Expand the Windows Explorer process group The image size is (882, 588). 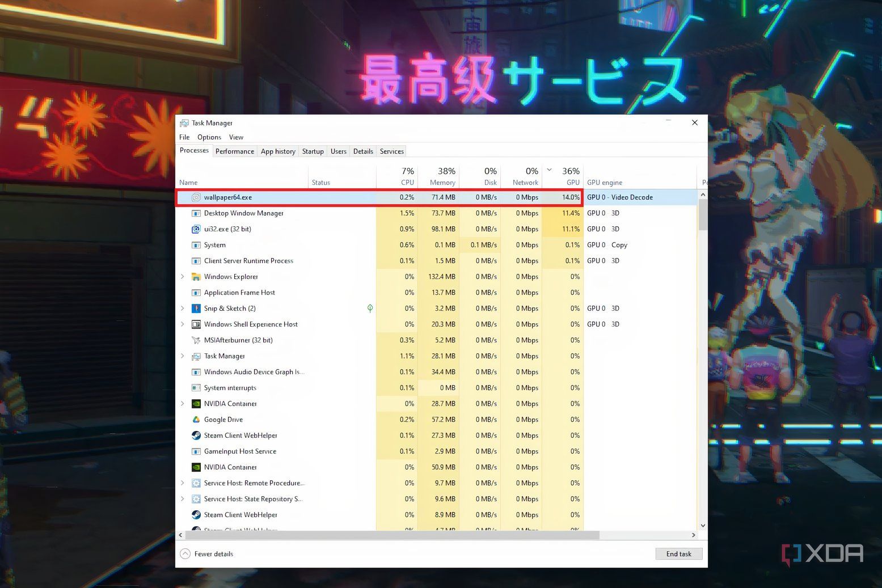point(182,277)
